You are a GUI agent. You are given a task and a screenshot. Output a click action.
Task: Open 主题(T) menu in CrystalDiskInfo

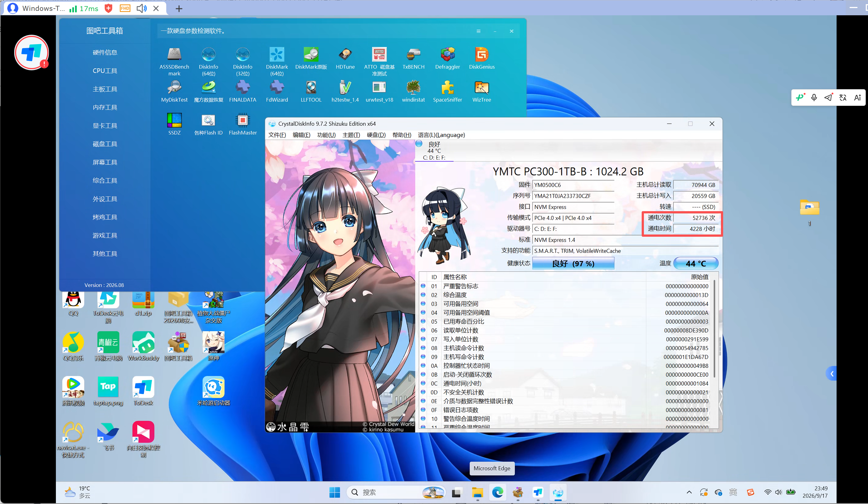pyautogui.click(x=351, y=135)
